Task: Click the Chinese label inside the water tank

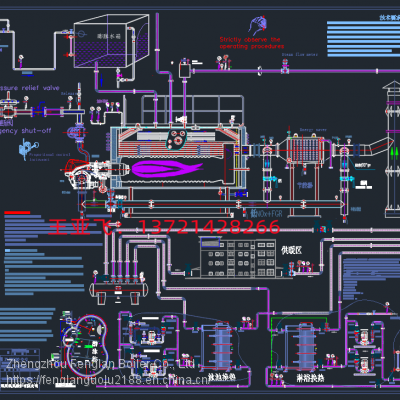Action: (109, 36)
